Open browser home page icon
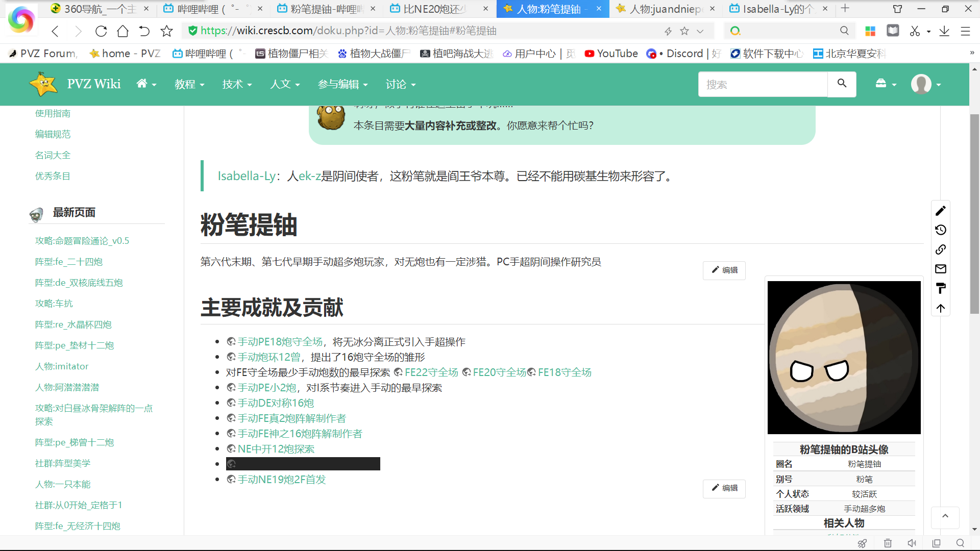This screenshot has width=980, height=551. 122,31
